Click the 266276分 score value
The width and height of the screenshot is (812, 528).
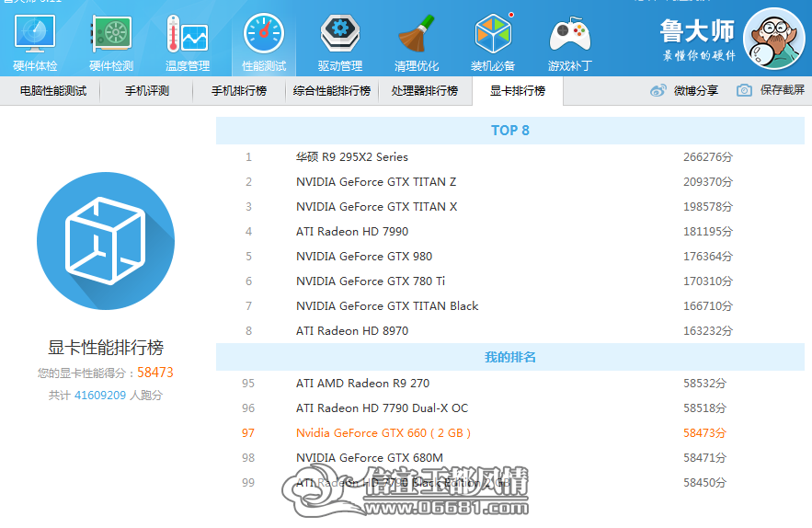[x=708, y=157]
